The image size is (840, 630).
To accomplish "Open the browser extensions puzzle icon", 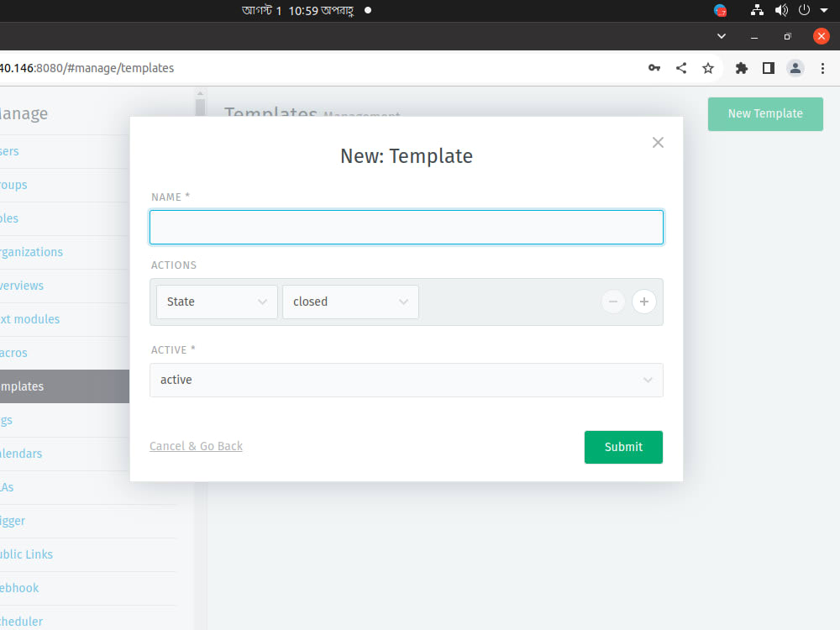I will [x=742, y=68].
